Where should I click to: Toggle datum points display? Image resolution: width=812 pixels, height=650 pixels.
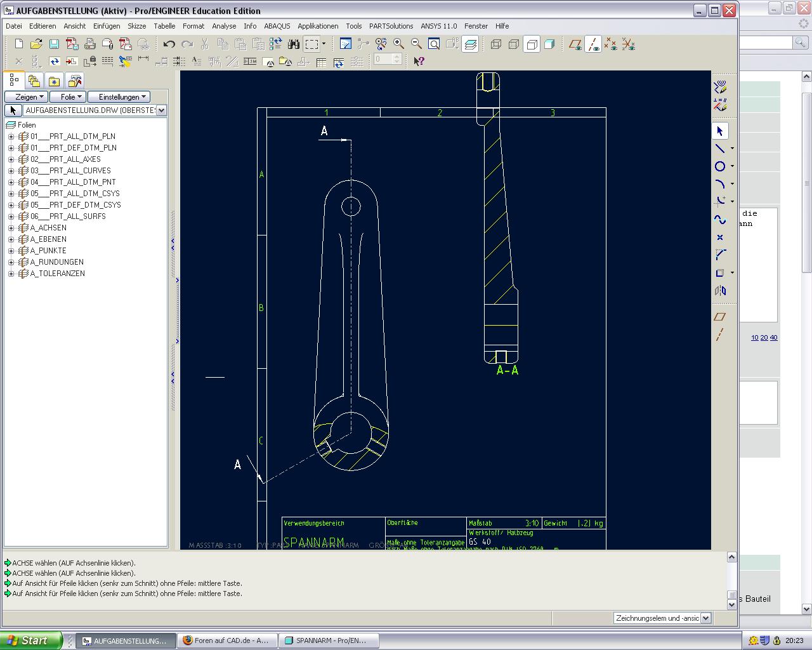(610, 44)
